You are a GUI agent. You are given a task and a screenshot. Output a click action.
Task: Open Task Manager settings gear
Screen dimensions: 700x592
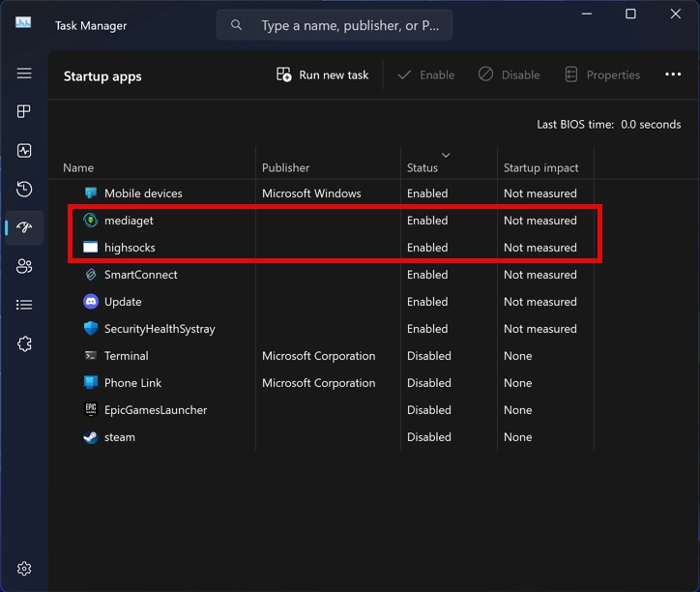point(24,569)
